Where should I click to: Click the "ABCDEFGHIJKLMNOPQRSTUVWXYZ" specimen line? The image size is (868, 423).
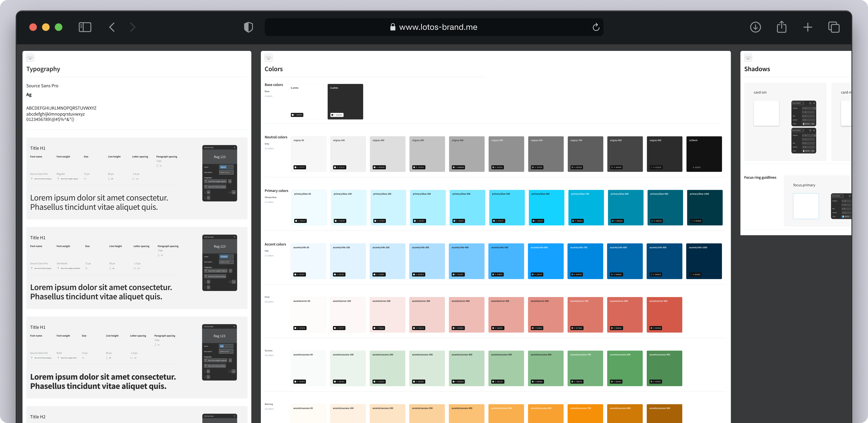[x=61, y=108]
